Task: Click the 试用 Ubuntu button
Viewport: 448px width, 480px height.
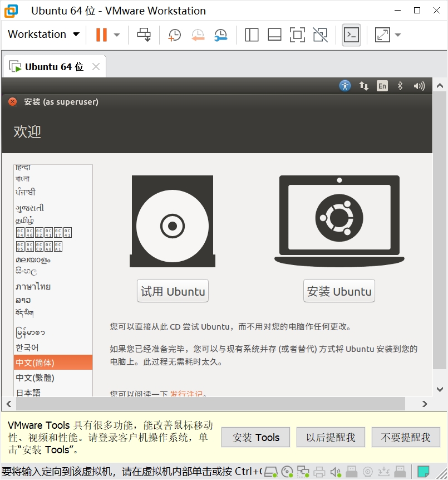Action: tap(173, 291)
